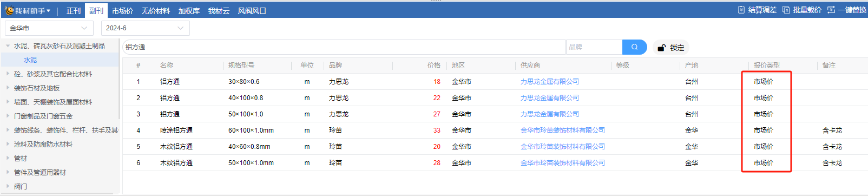Open supplier link for 木纹铝方通 40×60×0.8mm
The width and height of the screenshot is (868, 196).
click(x=562, y=147)
